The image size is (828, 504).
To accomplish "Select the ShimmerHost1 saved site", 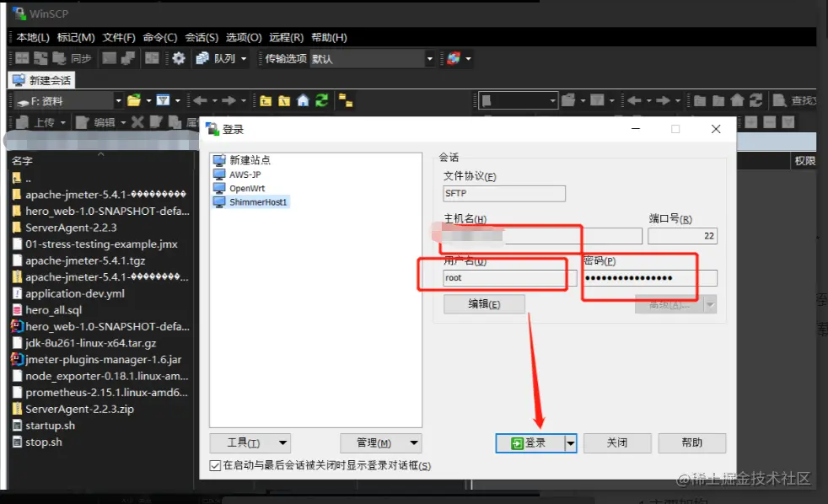I will click(250, 202).
